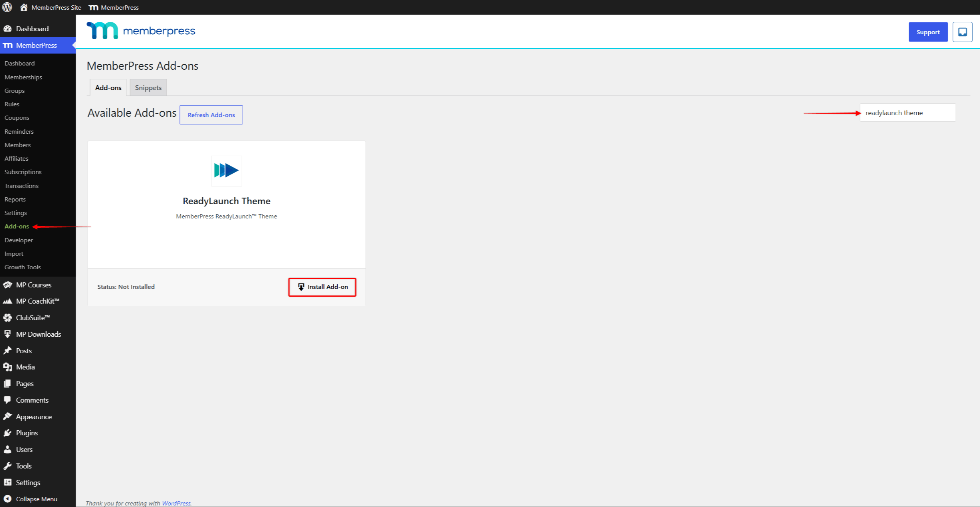Open the Reminders submenu item

pos(19,131)
